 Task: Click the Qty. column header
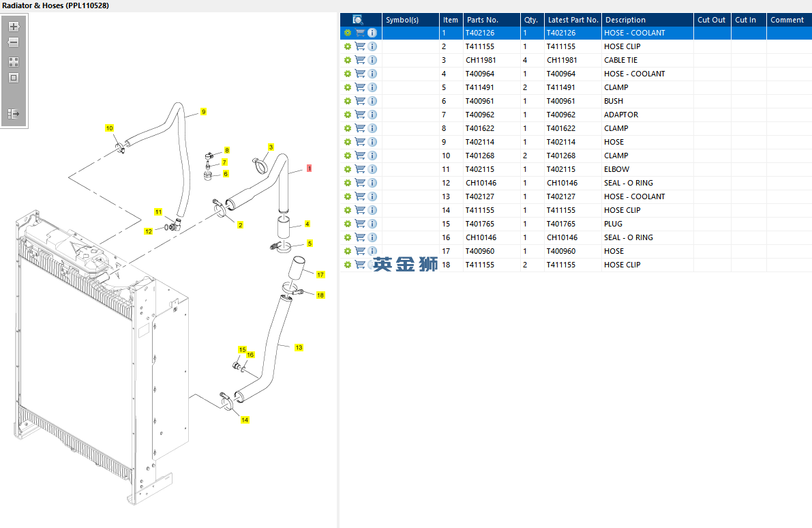532,20
